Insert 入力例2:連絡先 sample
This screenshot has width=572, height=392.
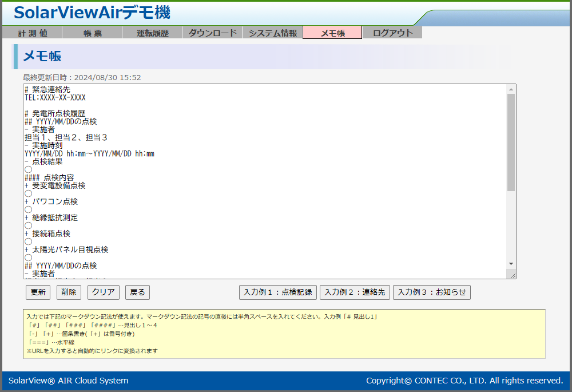tap(354, 292)
